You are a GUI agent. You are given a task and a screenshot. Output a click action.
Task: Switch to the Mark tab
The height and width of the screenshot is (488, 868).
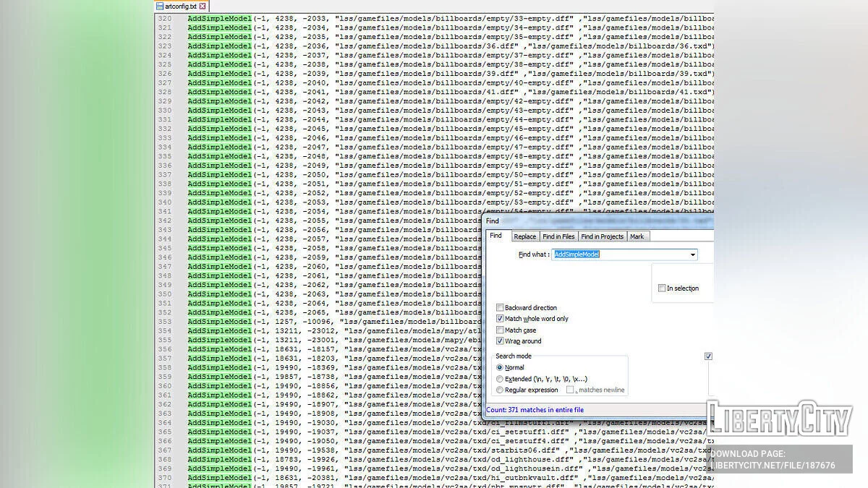click(637, 236)
